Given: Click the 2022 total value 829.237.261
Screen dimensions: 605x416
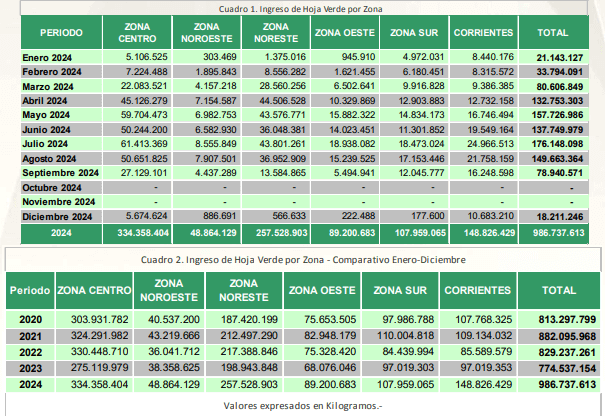Looking at the screenshot, I should (x=560, y=353).
